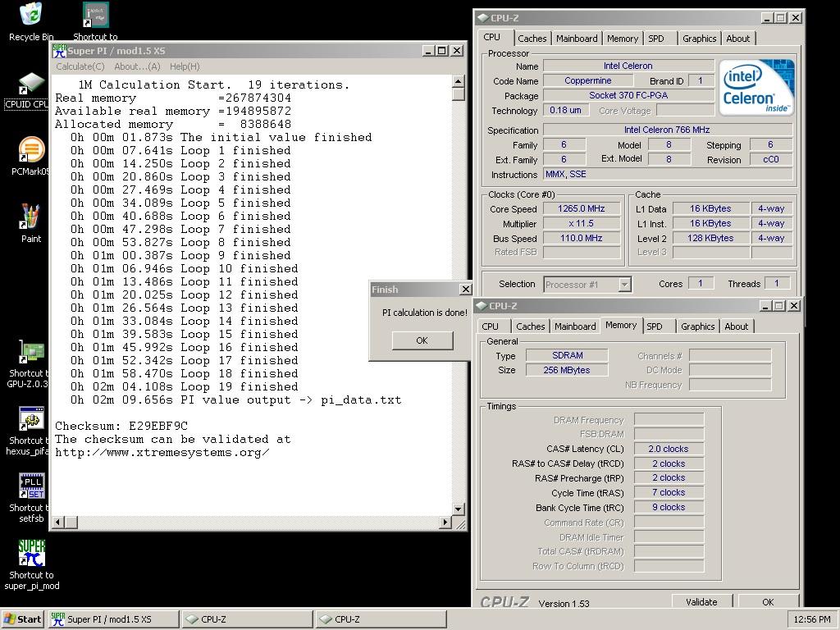The height and width of the screenshot is (630, 840).
Task: Open the CPUID CPU-Z desktop shortcut
Action: pos(30,84)
